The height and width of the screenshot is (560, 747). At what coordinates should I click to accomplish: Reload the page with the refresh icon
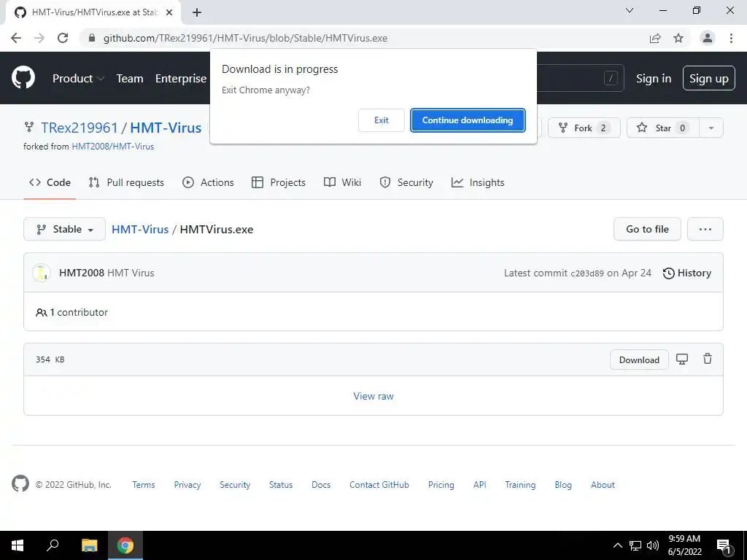(x=63, y=38)
